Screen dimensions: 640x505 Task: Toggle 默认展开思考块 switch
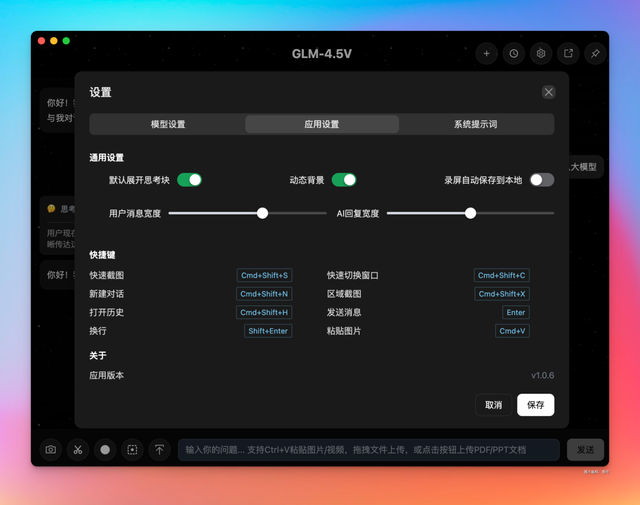coord(189,180)
